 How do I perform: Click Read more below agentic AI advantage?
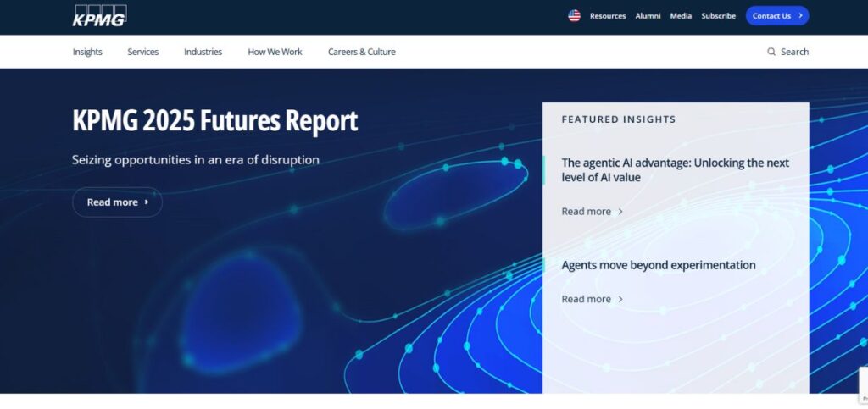592,212
